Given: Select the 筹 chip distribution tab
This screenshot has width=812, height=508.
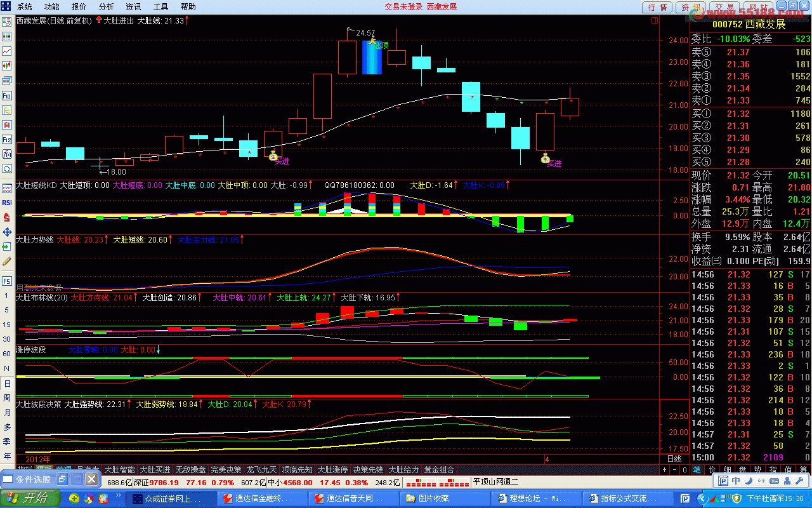Looking at the screenshot, I should [803, 470].
